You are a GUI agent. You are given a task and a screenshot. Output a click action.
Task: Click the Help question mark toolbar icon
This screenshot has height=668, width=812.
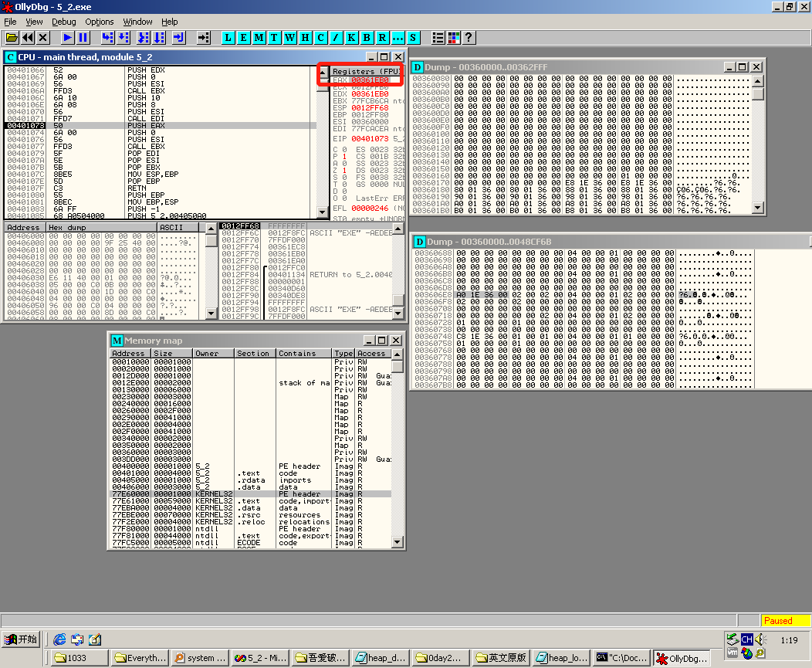[469, 37]
